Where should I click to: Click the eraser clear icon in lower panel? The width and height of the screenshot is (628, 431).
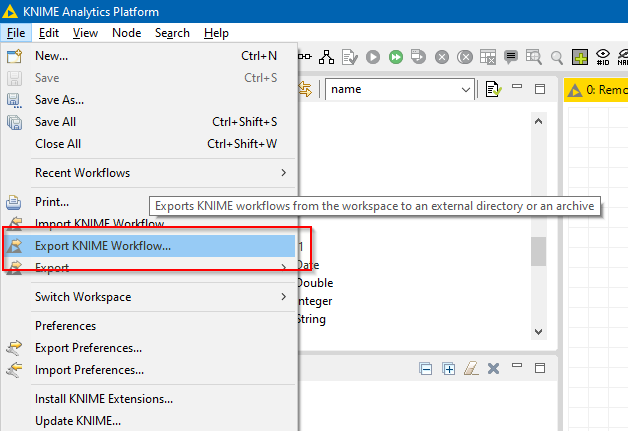471,368
